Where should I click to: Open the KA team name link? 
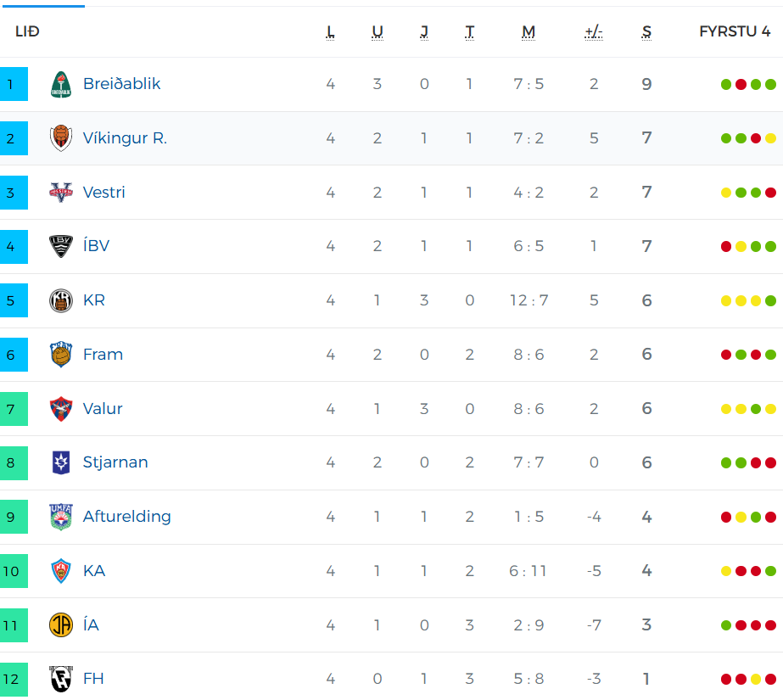[x=94, y=571]
